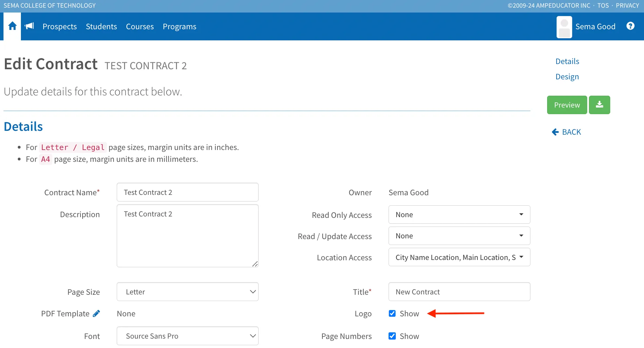Image resolution: width=644 pixels, height=348 pixels.
Task: Toggle the Page Numbers Show checkbox
Action: (392, 336)
